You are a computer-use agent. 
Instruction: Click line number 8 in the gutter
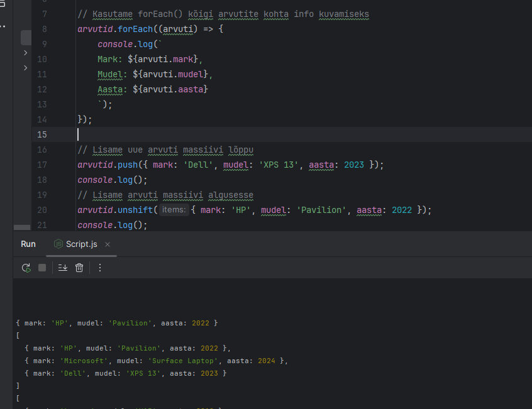click(x=44, y=29)
